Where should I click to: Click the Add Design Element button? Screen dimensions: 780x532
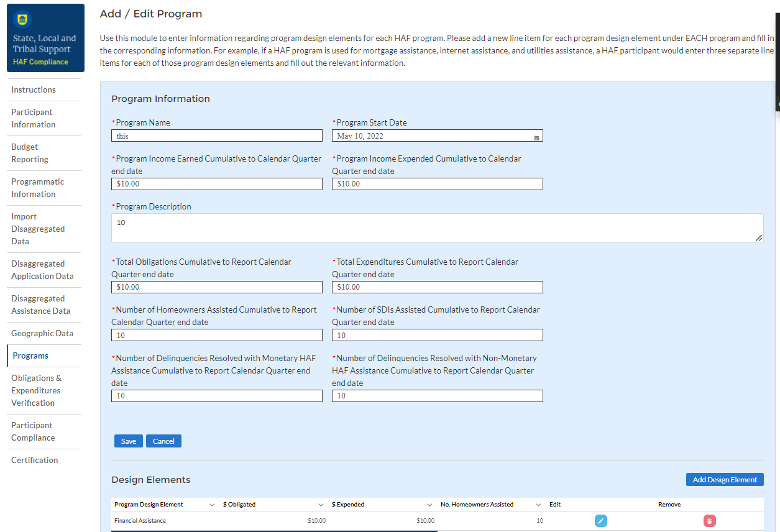pyautogui.click(x=725, y=480)
